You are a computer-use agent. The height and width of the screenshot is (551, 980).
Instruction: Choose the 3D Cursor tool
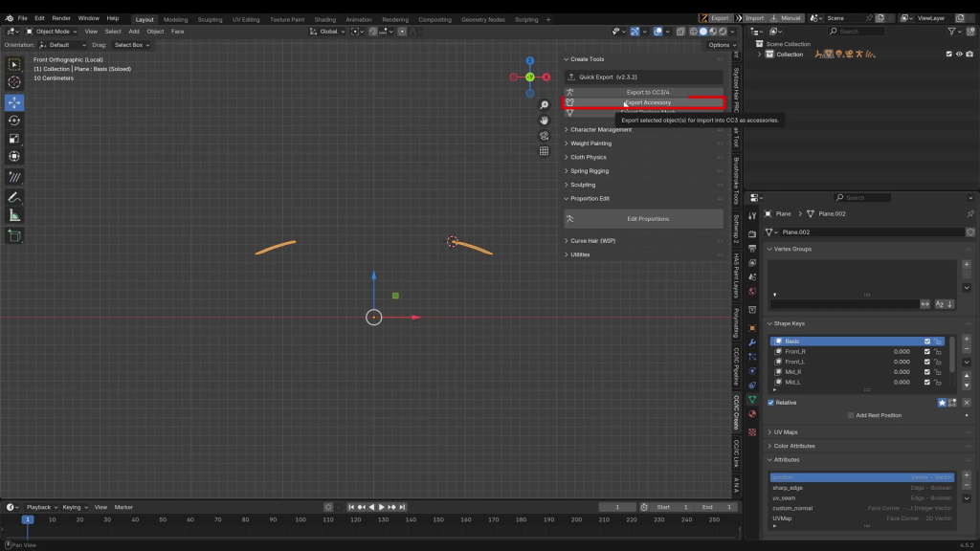pos(14,83)
